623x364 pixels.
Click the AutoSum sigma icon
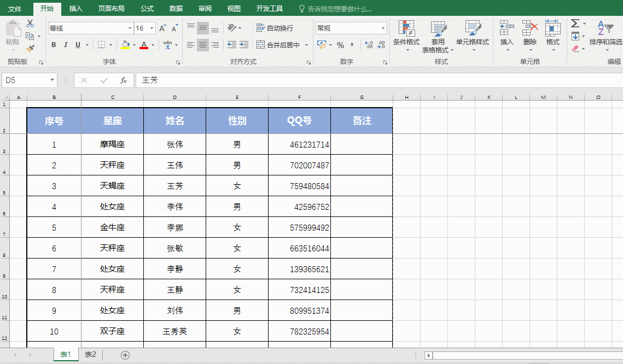(x=575, y=24)
